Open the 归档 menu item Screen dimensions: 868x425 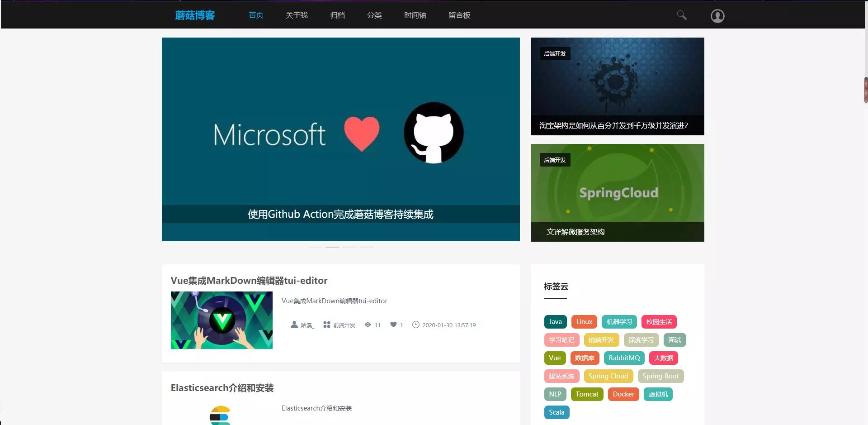pyautogui.click(x=337, y=15)
